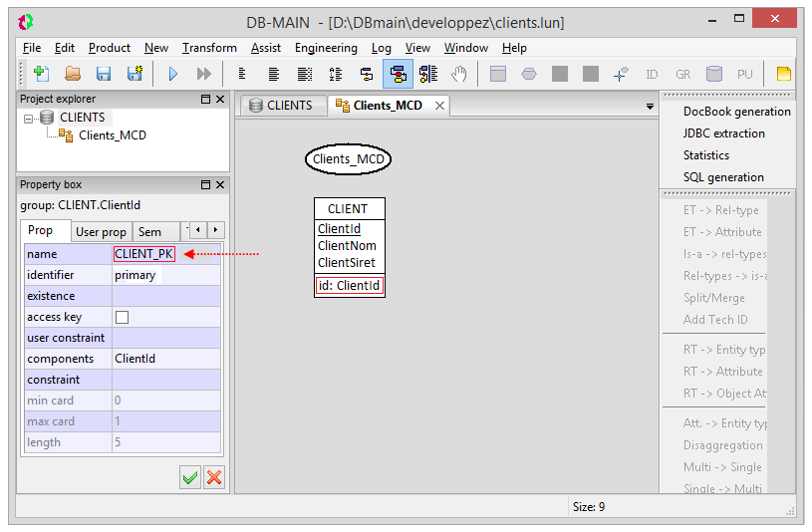Click the Save floppy disk icon
812x532 pixels.
click(103, 74)
